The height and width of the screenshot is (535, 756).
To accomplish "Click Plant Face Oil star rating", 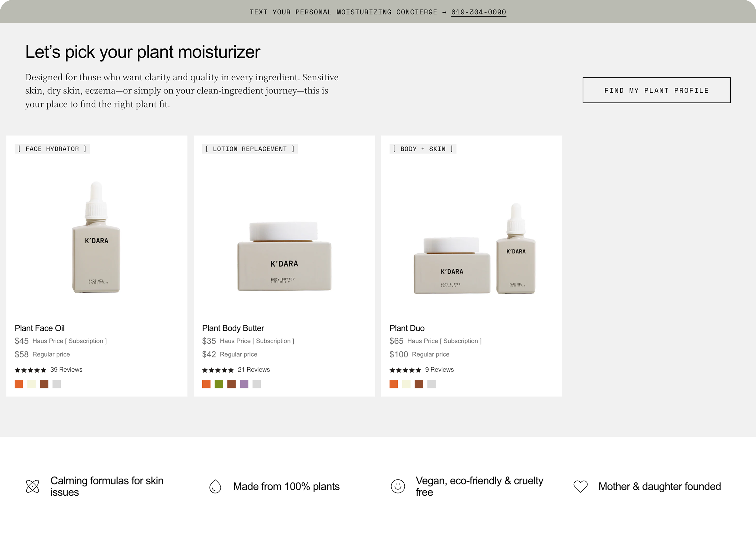I will coord(30,370).
